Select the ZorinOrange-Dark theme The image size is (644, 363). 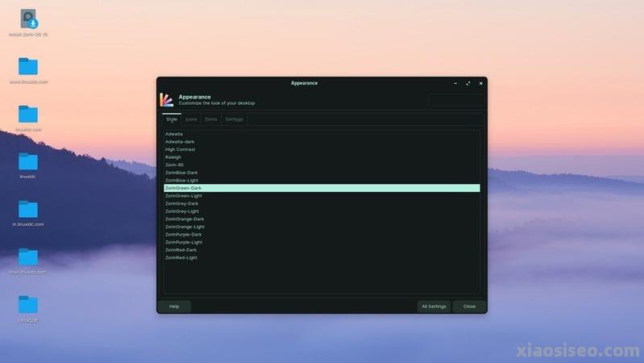[322, 219]
